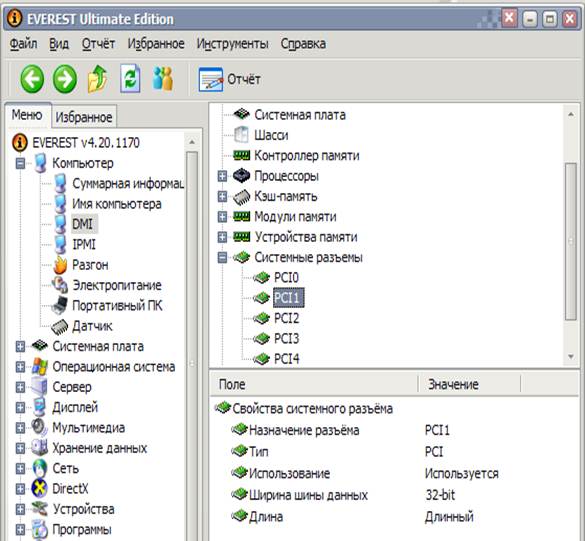Select Имя компьютера item
Viewport: 585px width, 541px height.
point(117,204)
